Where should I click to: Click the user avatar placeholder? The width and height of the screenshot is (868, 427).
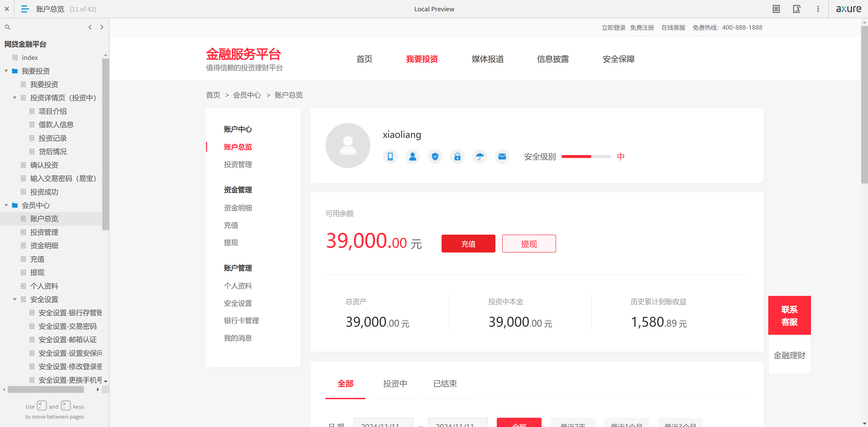click(348, 146)
